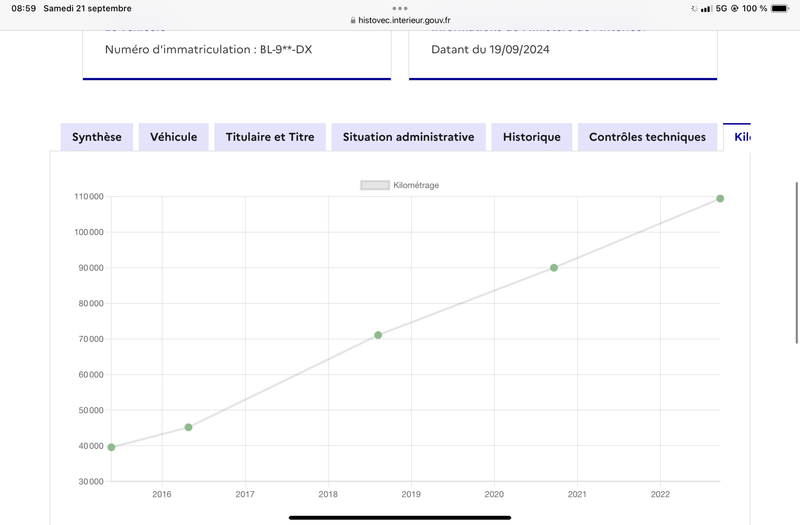Click the page vertical scrollbar

point(796,263)
